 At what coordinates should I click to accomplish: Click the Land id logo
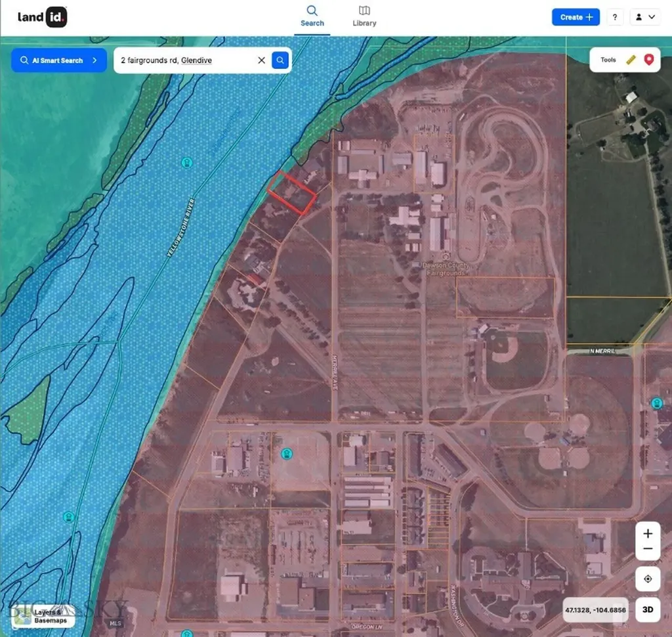[x=42, y=17]
